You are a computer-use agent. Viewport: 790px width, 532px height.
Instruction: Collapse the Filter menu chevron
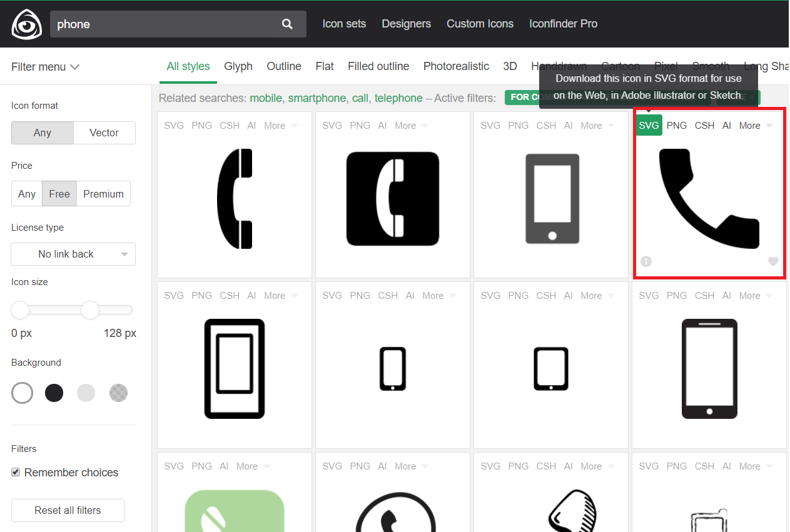(x=74, y=67)
